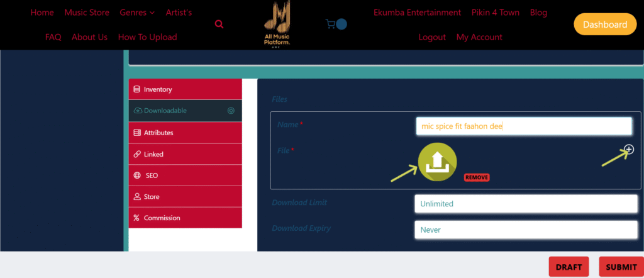
Task: Open the yellow Dashboard button
Action: 604,25
